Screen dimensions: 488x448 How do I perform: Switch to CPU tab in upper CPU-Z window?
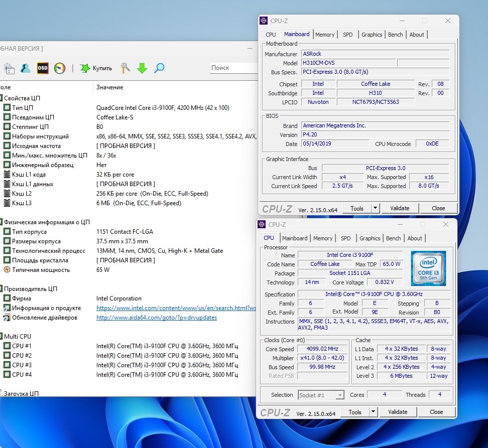pos(271,35)
